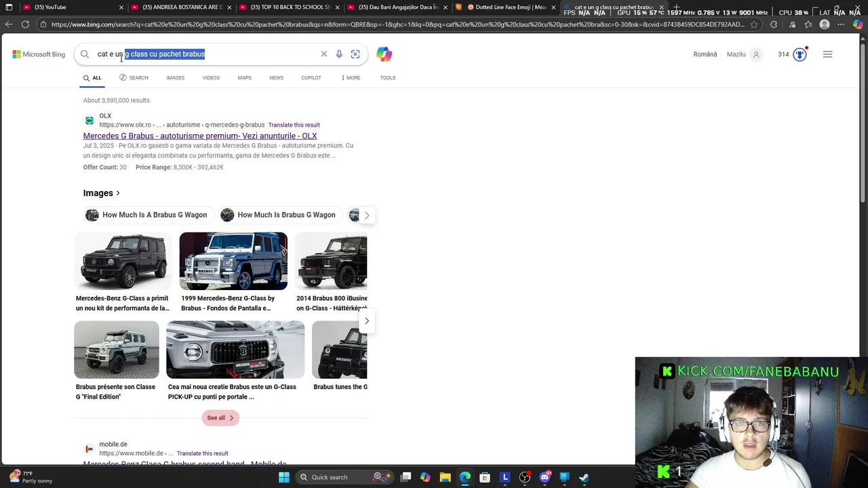Open black Mercedes-Benz G-Class kit thumbnail
Image resolution: width=868 pixels, height=488 pixels.
click(x=123, y=261)
